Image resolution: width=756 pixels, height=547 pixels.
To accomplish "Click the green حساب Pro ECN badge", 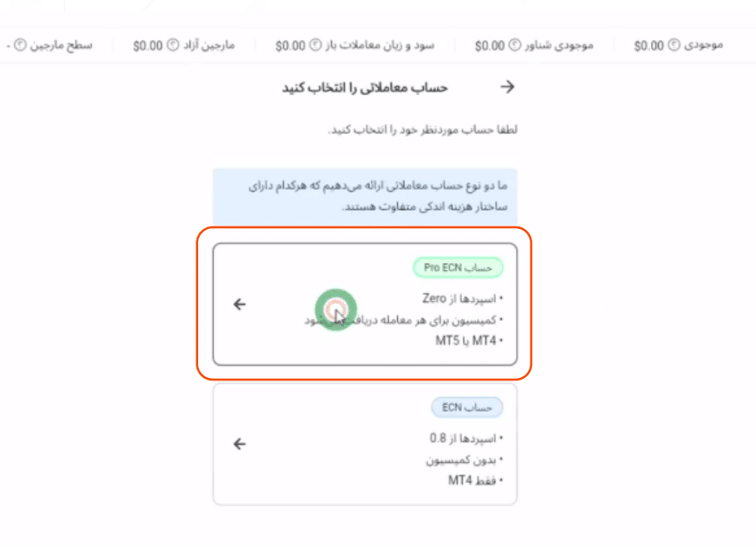I will (x=459, y=267).
